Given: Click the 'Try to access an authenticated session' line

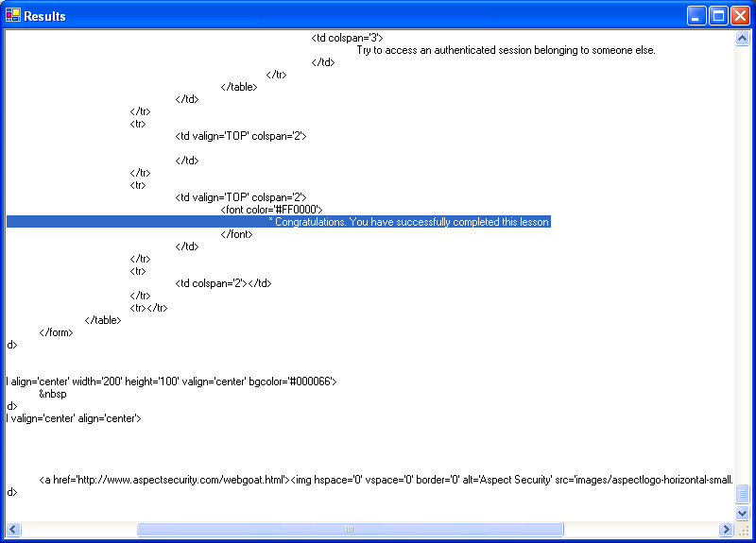Looking at the screenshot, I should pyautogui.click(x=506, y=50).
